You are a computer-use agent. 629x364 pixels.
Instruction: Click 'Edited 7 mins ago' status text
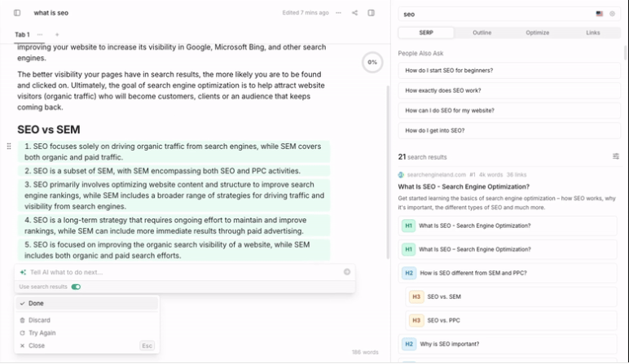pyautogui.click(x=306, y=13)
